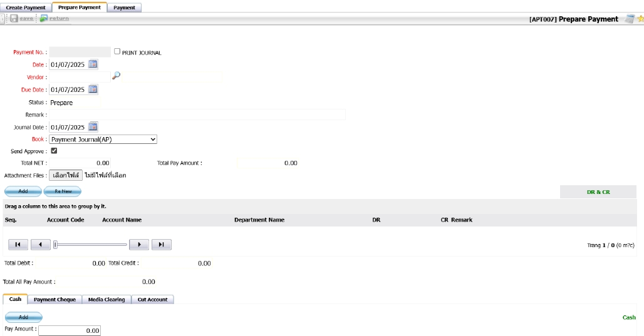Open the calendar picker for Date
Image resolution: width=644 pixels, height=336 pixels.
[x=93, y=64]
